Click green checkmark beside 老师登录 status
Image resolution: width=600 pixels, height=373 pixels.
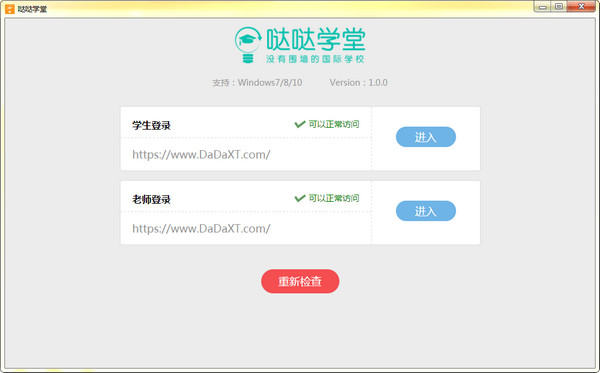coord(300,198)
